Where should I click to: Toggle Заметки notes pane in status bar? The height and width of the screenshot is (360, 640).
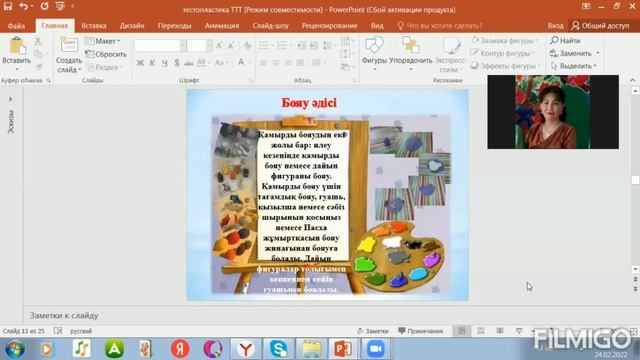pyautogui.click(x=373, y=331)
